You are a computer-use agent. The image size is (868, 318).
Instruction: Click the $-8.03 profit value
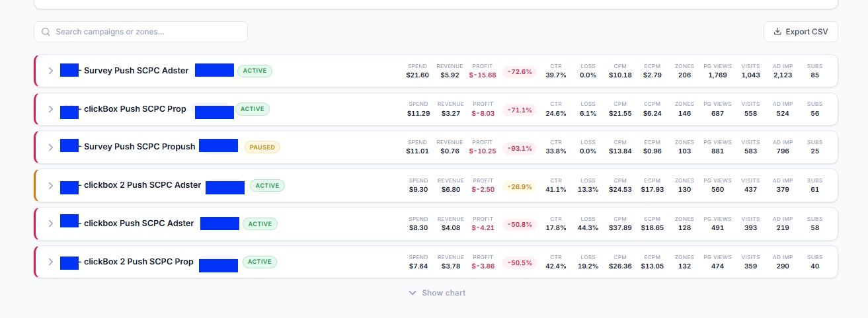483,114
